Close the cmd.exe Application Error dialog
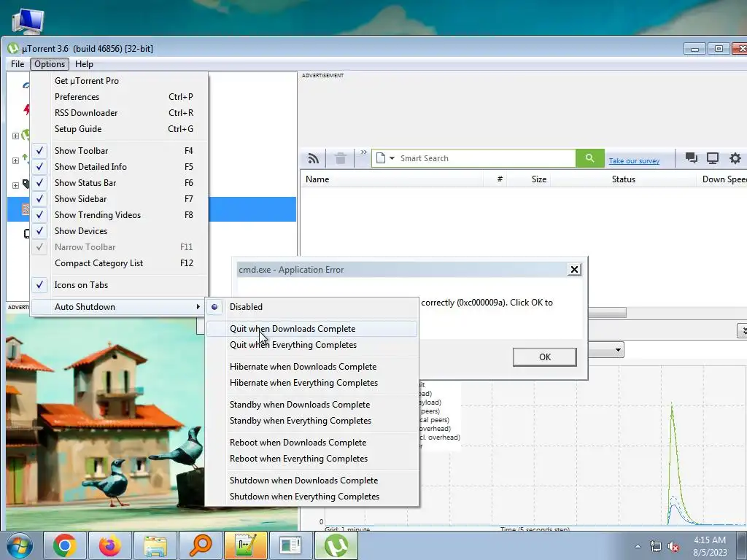 click(x=574, y=270)
